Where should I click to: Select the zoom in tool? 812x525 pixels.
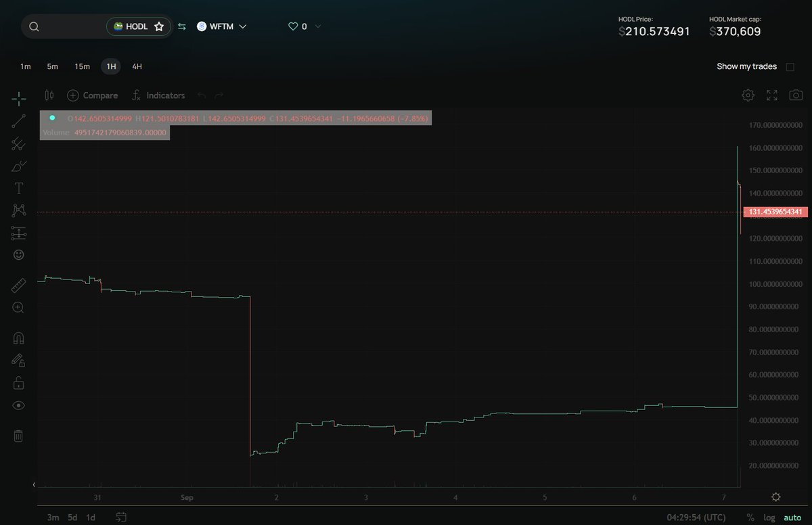(x=19, y=307)
